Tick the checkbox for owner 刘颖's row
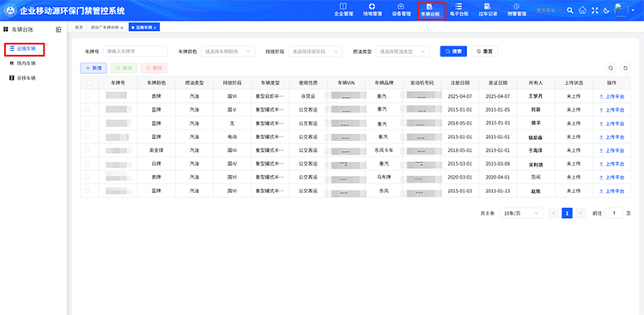Screen dimensions: 644x315 (x=87, y=110)
